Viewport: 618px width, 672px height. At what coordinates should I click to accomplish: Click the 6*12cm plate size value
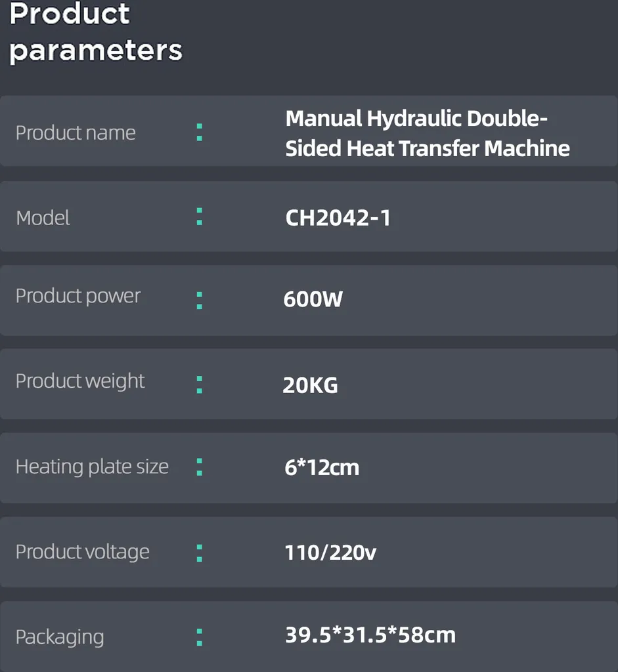point(322,467)
